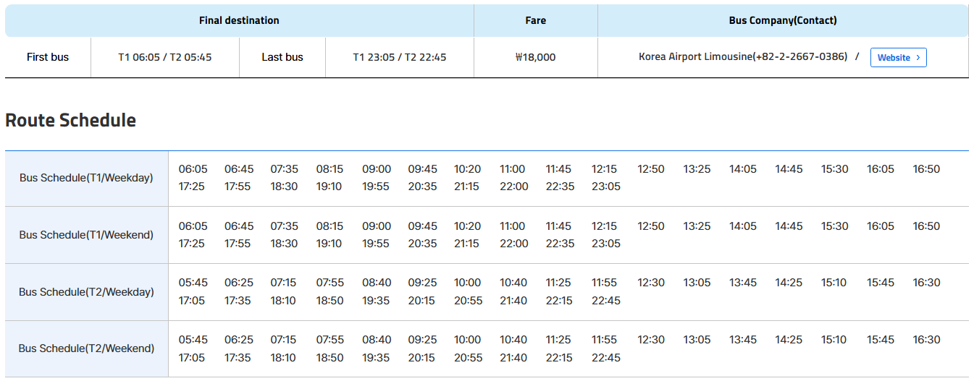This screenshot has height=381, width=974.
Task: Select last bus time T1 23:05 / T2 22:45
Action: (399, 57)
